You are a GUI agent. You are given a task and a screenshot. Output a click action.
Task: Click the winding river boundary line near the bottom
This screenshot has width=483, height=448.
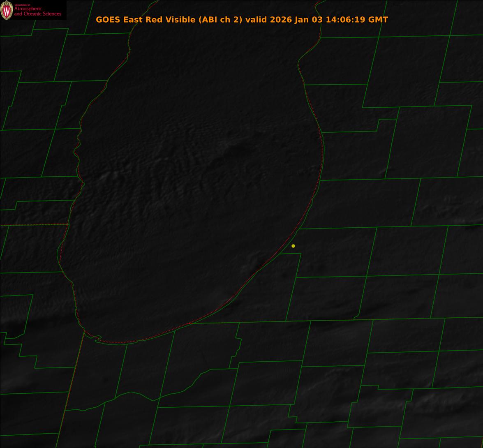coord(177,391)
